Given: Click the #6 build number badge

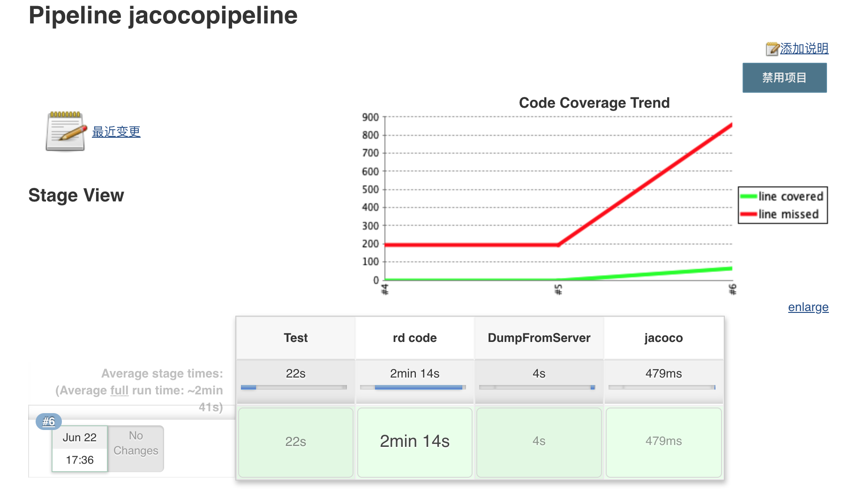Looking at the screenshot, I should tap(48, 421).
